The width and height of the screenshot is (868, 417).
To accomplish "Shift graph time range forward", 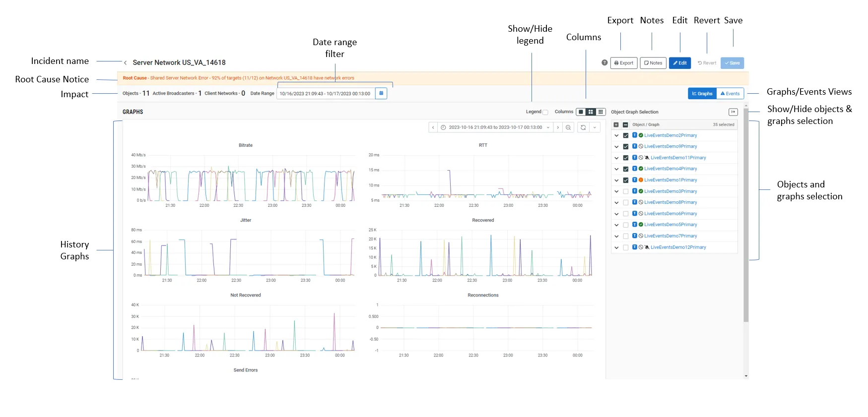I will (558, 127).
